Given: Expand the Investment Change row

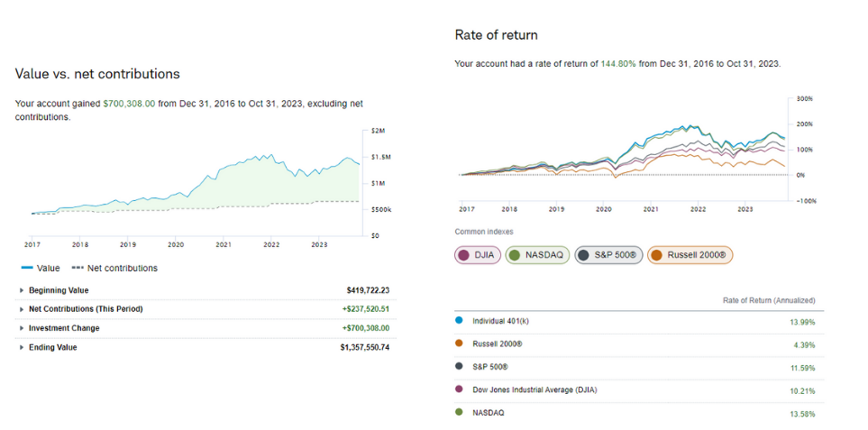Looking at the screenshot, I should (23, 328).
